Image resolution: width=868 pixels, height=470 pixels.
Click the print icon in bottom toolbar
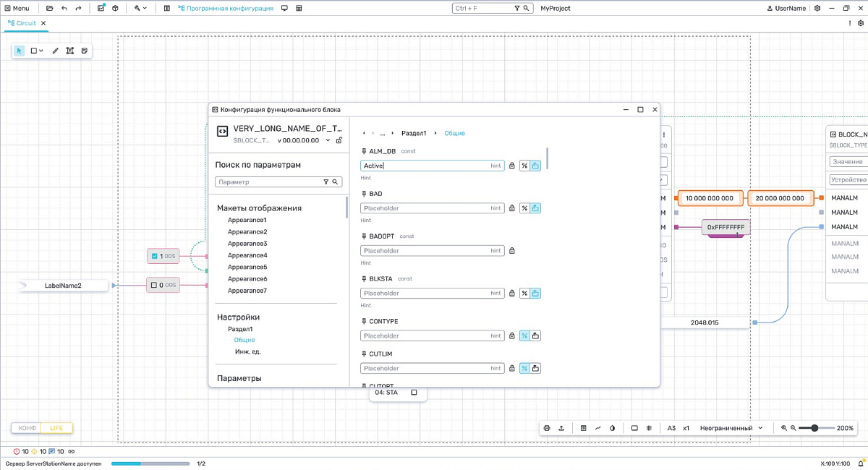pyautogui.click(x=548, y=428)
